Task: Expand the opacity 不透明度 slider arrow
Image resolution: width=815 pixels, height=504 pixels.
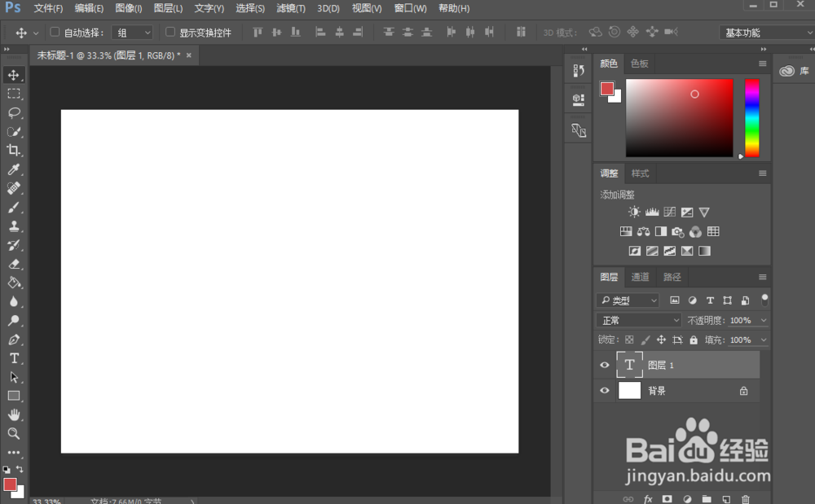Action: (764, 320)
